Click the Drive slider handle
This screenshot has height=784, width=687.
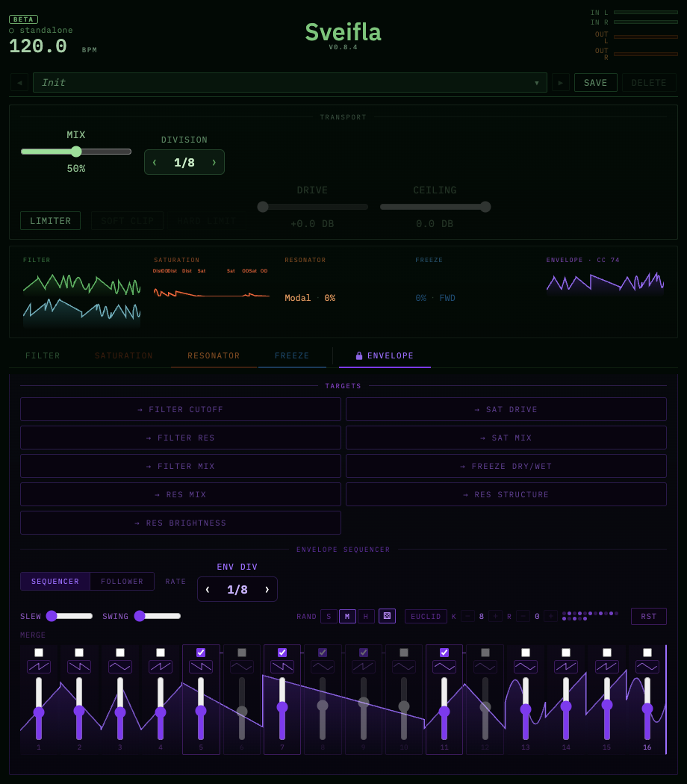(263, 207)
